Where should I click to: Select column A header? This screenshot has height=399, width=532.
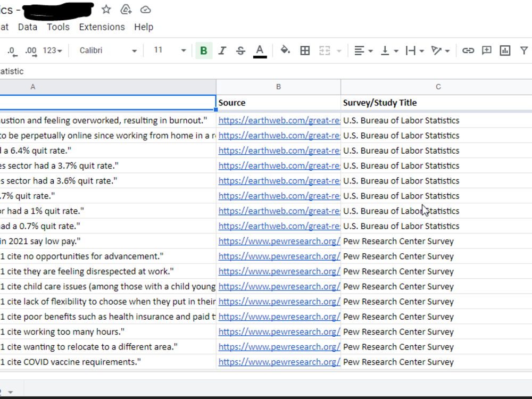(x=108, y=87)
